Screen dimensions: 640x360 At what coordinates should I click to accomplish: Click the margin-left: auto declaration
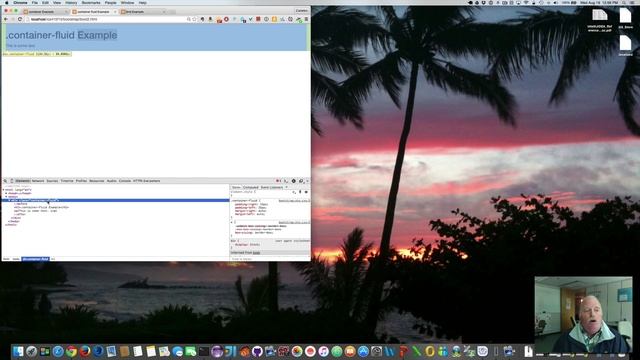[250, 214]
